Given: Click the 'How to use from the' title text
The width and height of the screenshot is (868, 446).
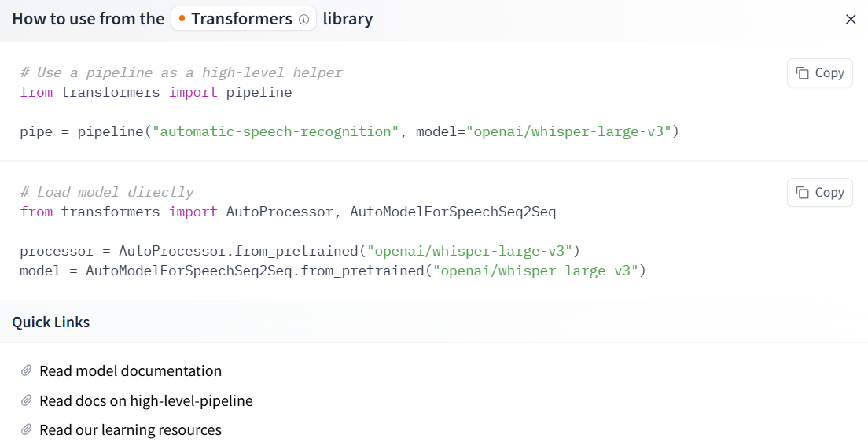Looking at the screenshot, I should tap(88, 19).
